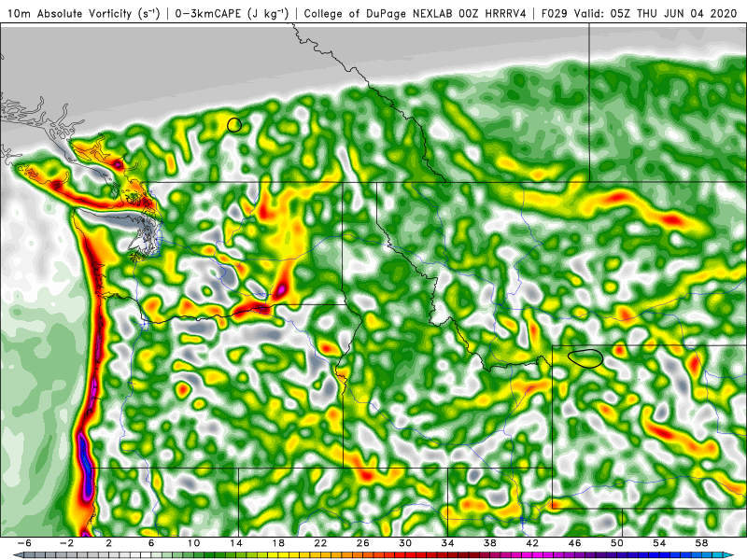Click the '54' colorbar label
This screenshot has width=747, height=560.
tap(660, 543)
